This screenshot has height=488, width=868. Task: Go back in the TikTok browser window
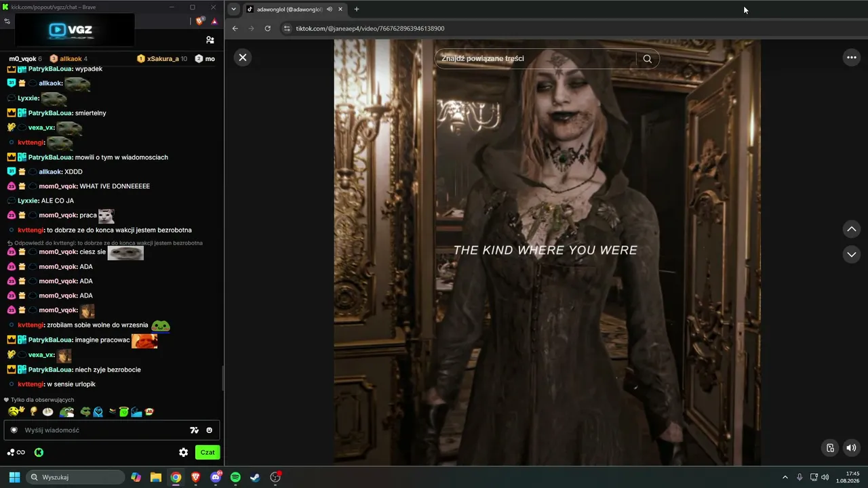235,28
